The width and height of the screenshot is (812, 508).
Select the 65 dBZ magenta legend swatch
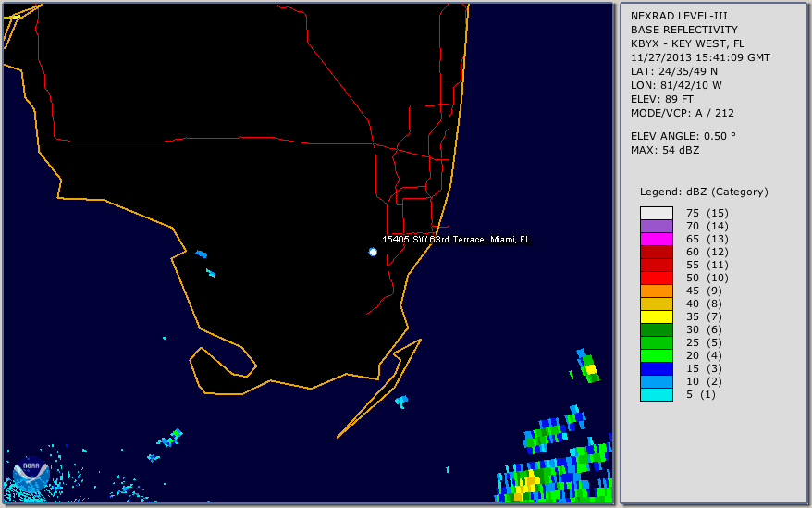[x=656, y=239]
